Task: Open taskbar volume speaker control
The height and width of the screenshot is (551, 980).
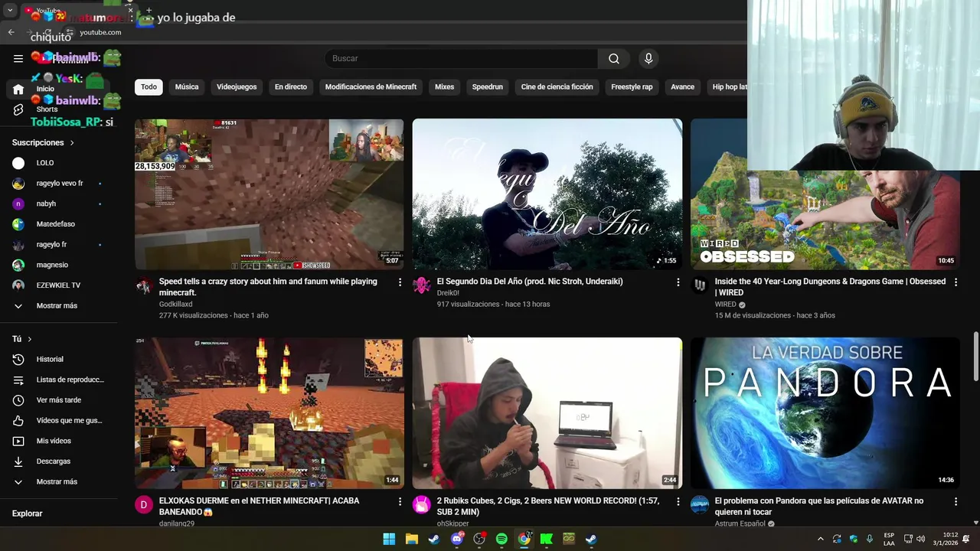Action: pos(921,539)
